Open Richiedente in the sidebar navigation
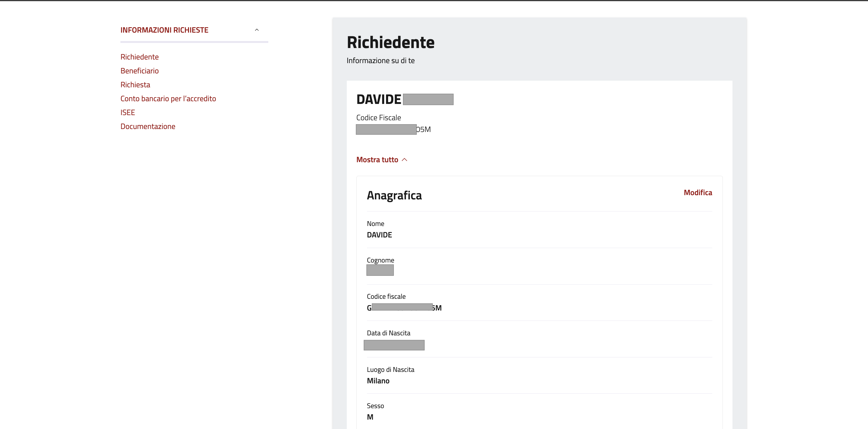 click(139, 57)
